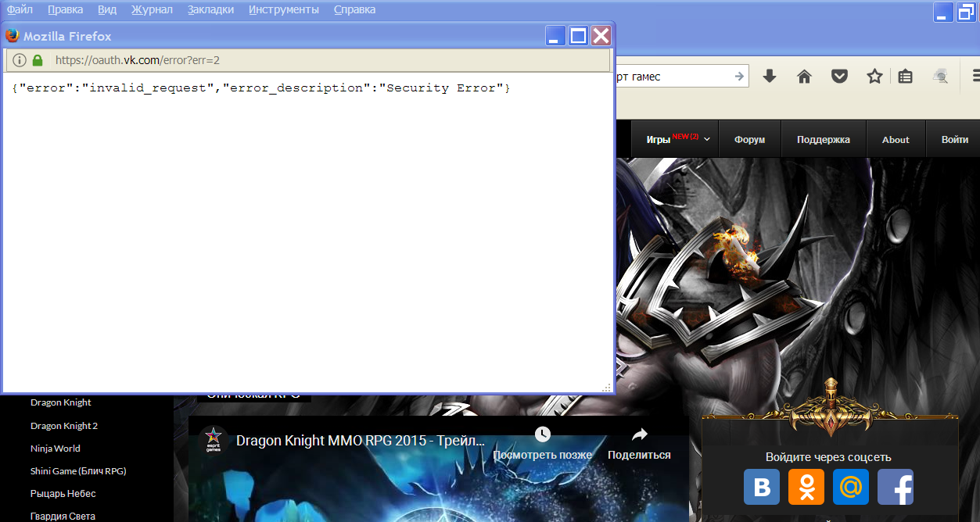Log in with the Mail.ru @ icon
The image size is (980, 522).
(851, 487)
